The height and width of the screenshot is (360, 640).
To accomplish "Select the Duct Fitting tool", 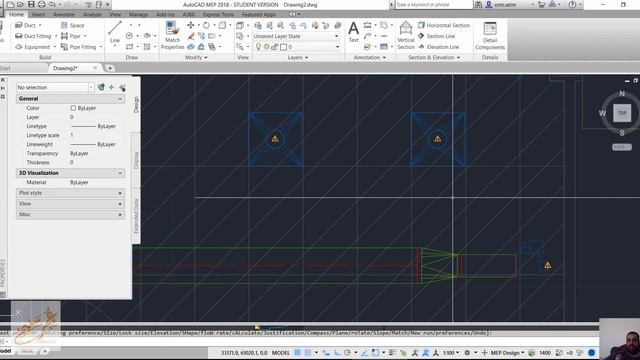I will point(33,36).
